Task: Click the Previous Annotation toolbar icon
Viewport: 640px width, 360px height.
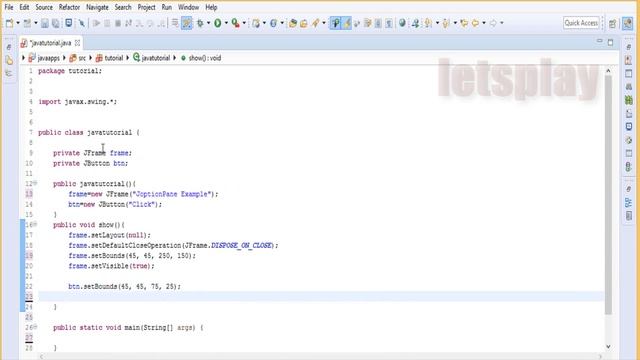Action: [446, 23]
